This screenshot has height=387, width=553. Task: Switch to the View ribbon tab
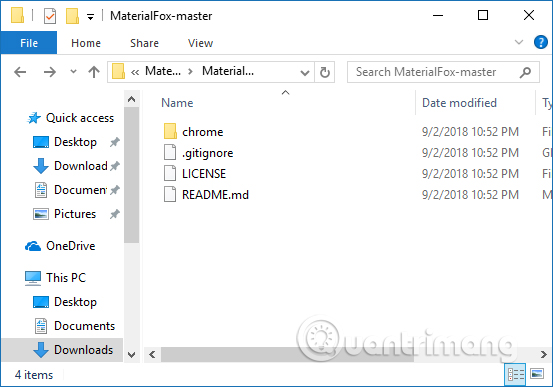(x=200, y=43)
